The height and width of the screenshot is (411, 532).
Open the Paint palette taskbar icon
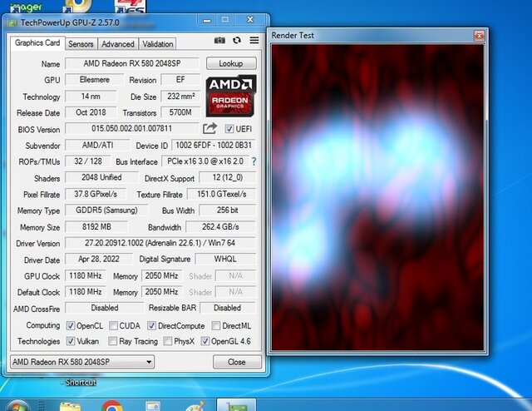click(195, 405)
